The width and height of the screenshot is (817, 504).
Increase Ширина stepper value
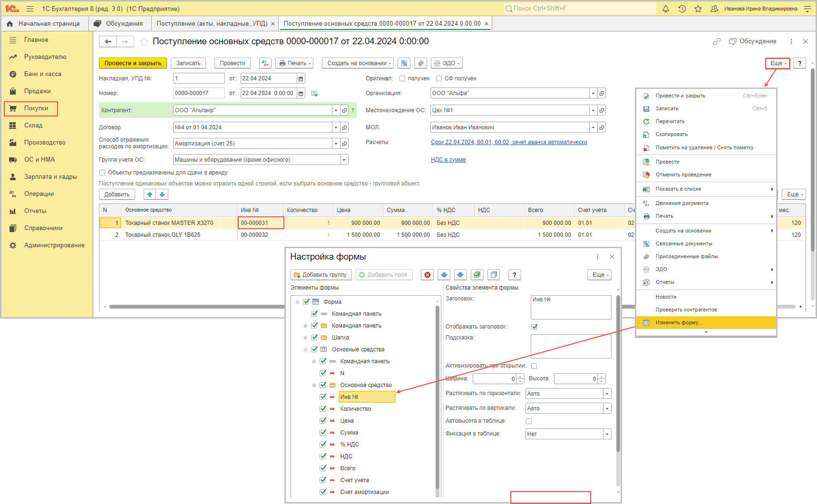coord(520,377)
